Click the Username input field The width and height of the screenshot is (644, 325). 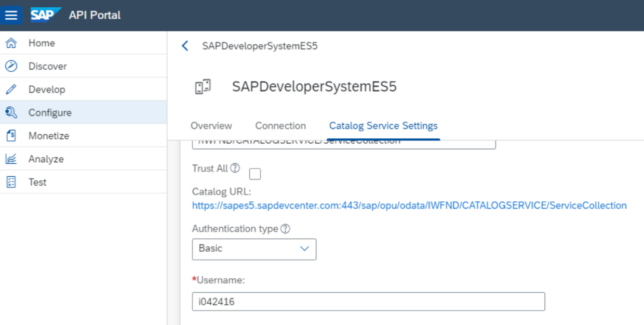[x=368, y=302]
